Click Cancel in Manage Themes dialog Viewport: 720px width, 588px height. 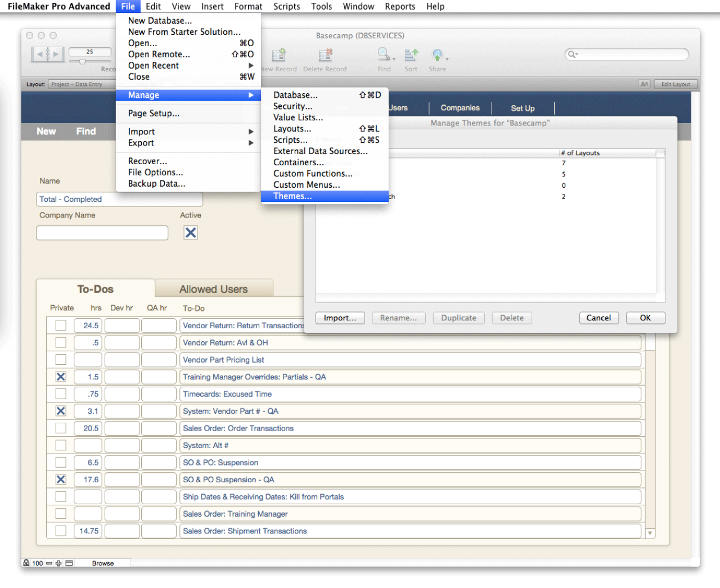(x=598, y=318)
